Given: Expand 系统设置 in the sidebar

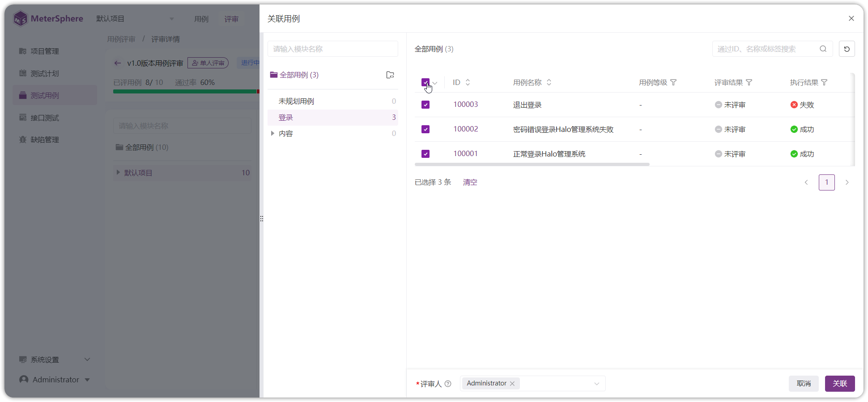Looking at the screenshot, I should tap(55, 360).
